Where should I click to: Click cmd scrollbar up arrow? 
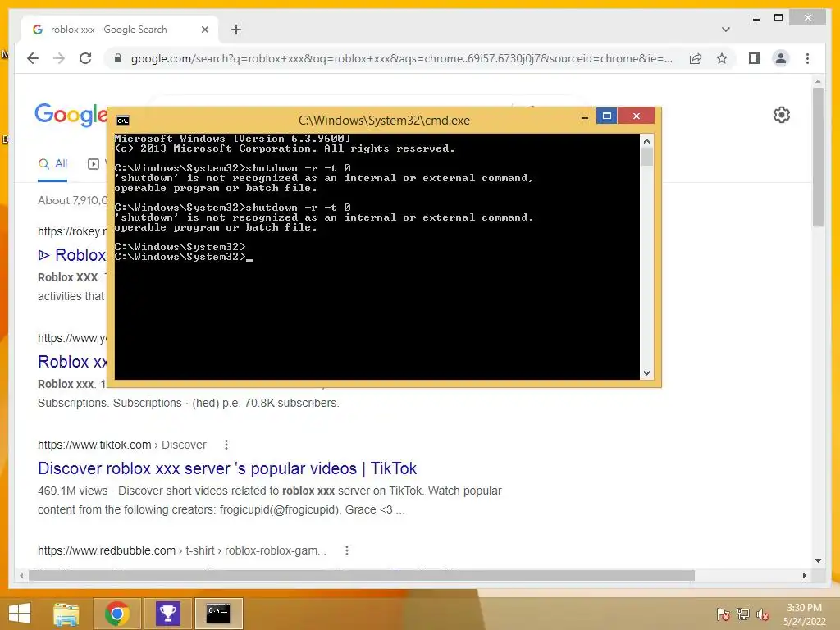(646, 141)
